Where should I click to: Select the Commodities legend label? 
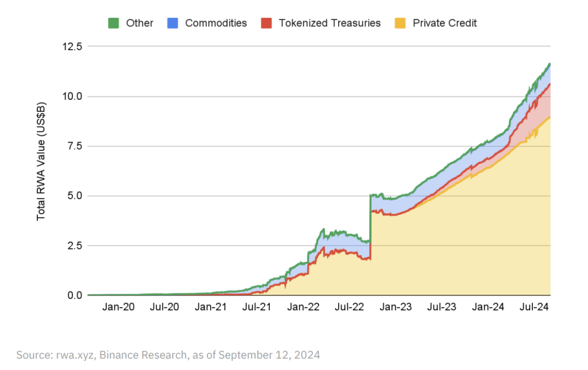pos(216,24)
